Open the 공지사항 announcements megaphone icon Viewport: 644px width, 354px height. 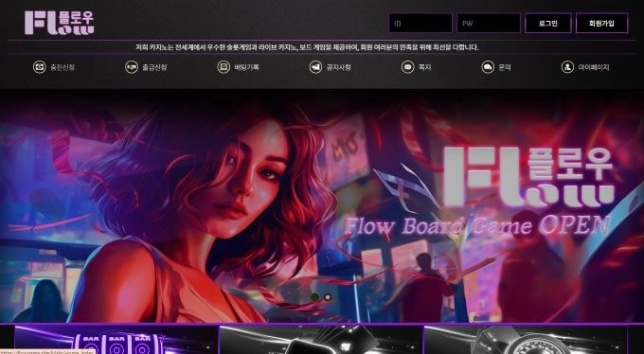coord(315,67)
